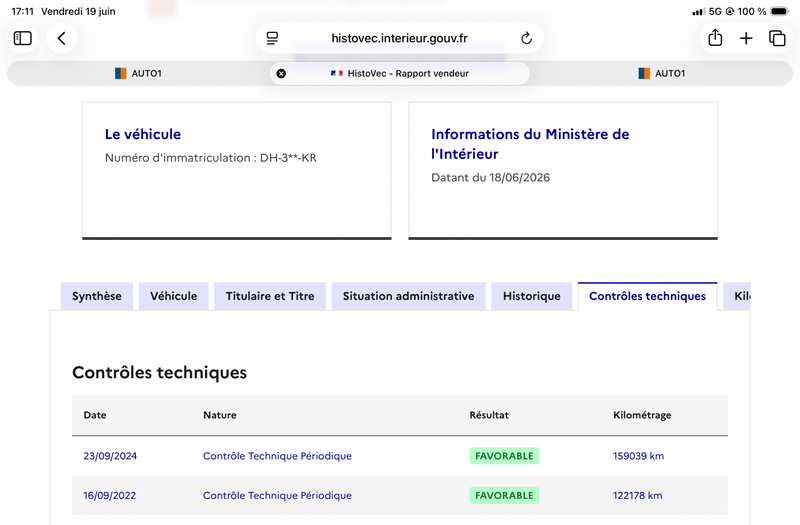Viewport: 800px width, 525px height.
Task: Close the HistoVec tab
Action: click(x=281, y=73)
